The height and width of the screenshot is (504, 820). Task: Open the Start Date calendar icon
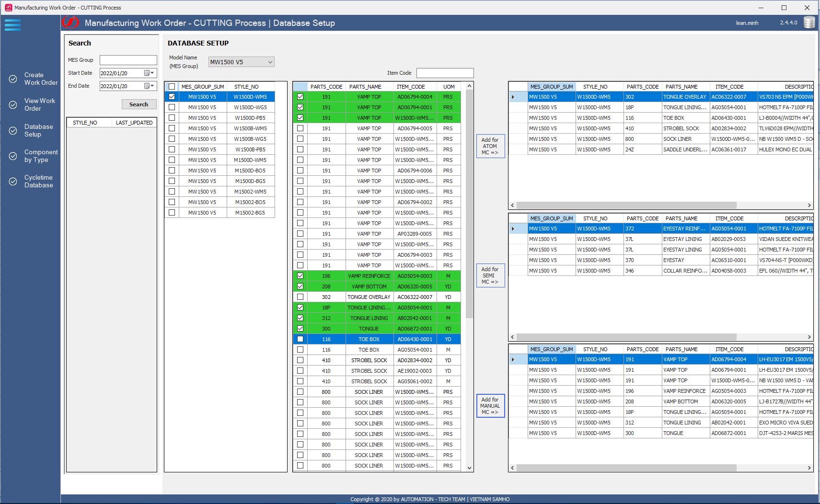(147, 73)
